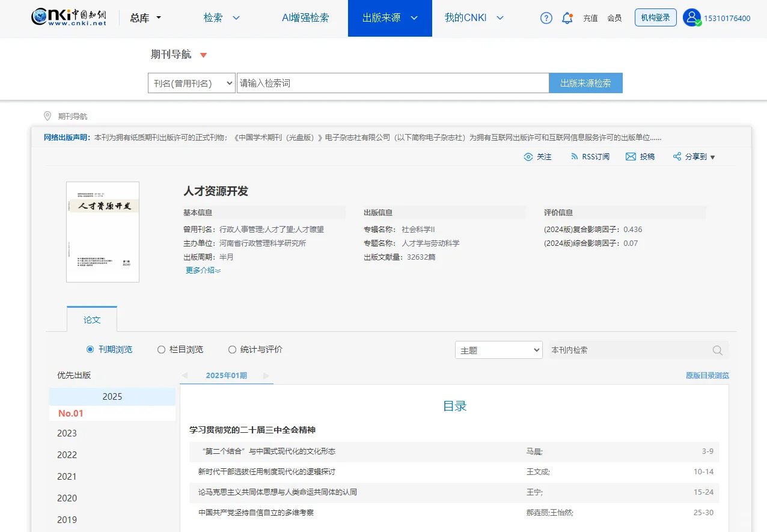This screenshot has width=767, height=532.
Task: Select the 栏目浏览 radio button
Action: tap(161, 349)
